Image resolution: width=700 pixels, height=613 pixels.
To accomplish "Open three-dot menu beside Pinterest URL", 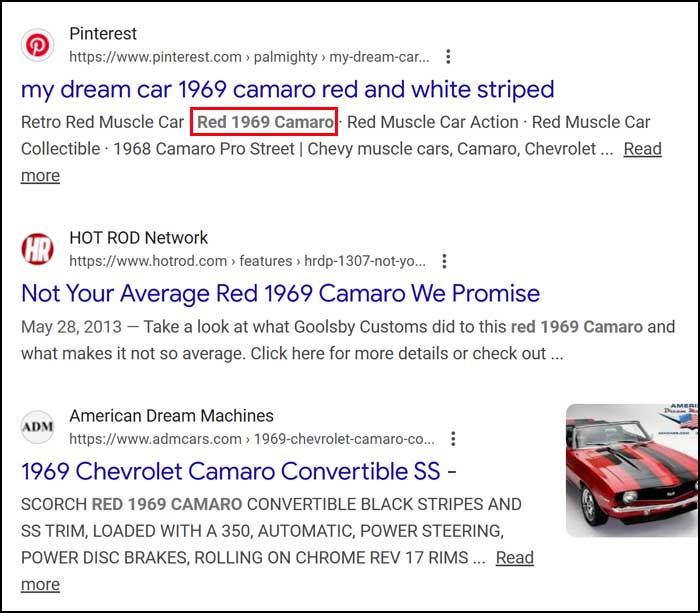I will coord(448,57).
